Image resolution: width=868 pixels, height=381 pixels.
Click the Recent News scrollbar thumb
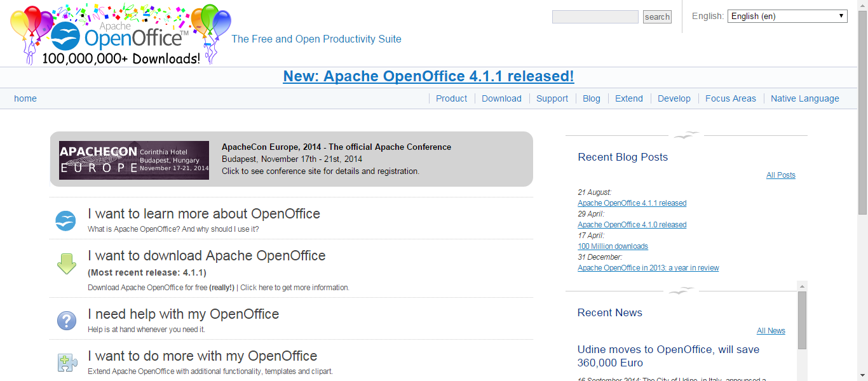(x=802, y=321)
